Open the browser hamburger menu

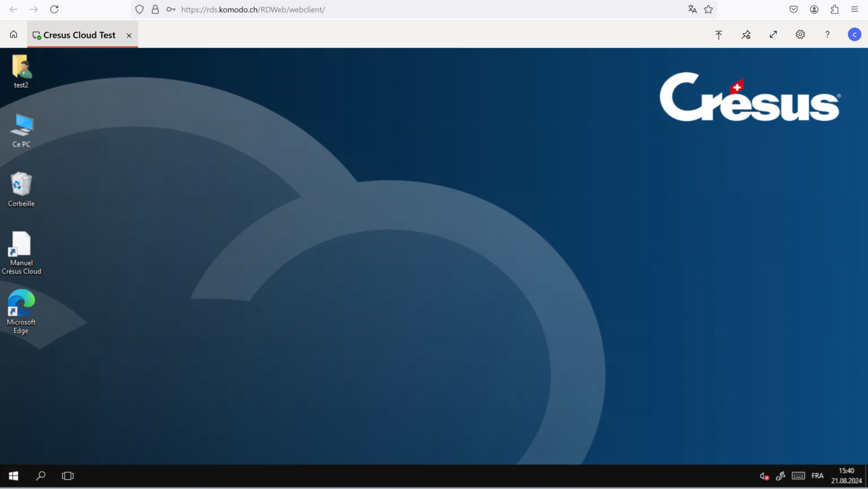[854, 10]
